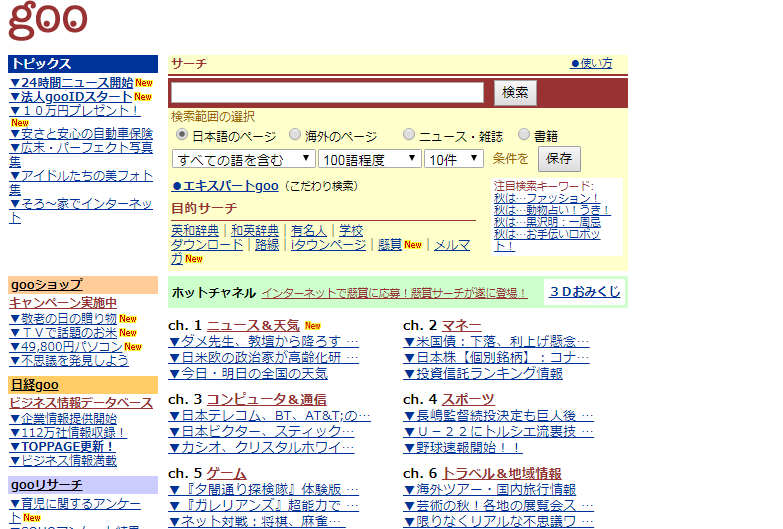Open the 100語程度 dropdown
Screen dimensions: 783x529
point(370,159)
